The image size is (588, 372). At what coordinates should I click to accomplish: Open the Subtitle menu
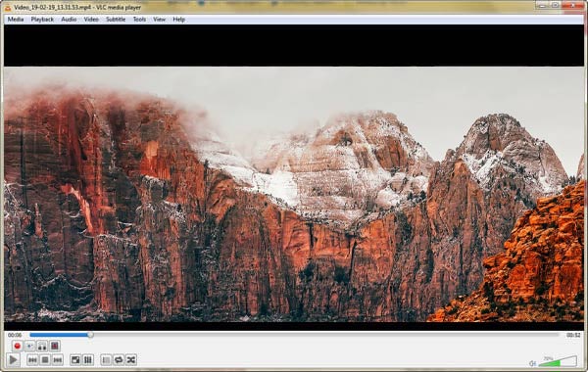click(116, 20)
